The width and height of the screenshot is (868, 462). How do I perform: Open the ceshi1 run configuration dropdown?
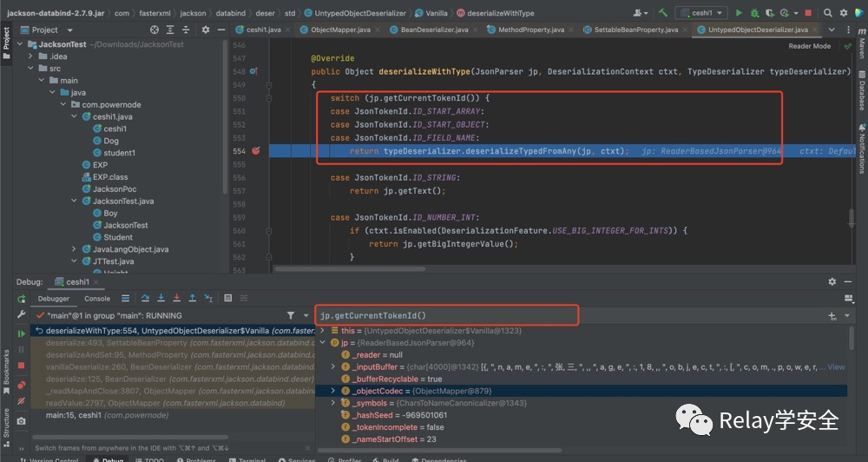pos(702,13)
